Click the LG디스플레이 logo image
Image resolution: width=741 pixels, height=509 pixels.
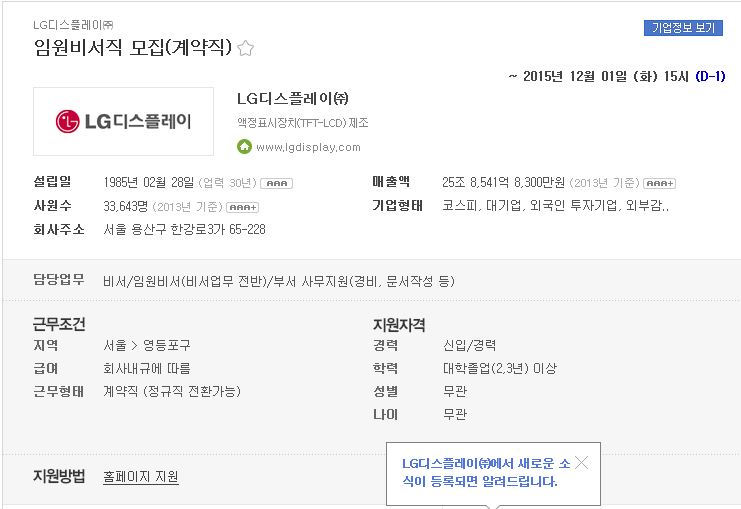click(x=123, y=121)
